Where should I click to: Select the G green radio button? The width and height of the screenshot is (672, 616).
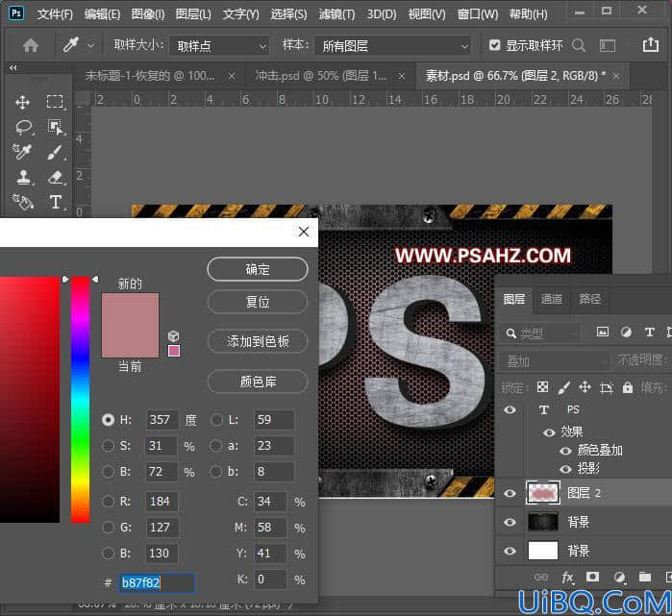tap(108, 527)
